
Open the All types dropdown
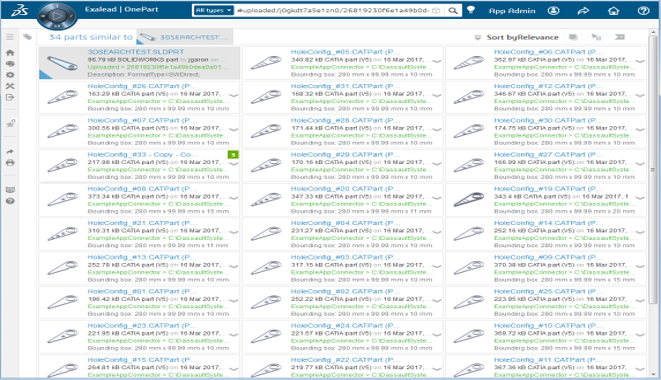point(213,10)
